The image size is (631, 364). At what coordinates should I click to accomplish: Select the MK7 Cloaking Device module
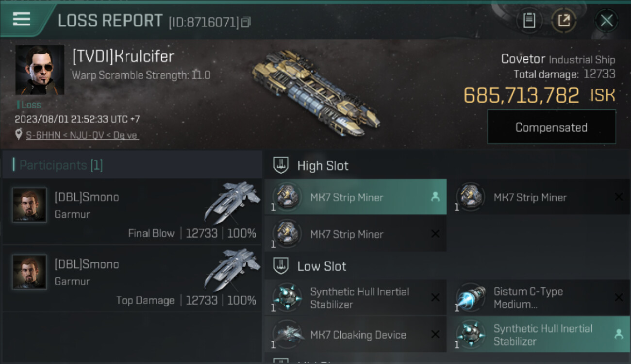[x=355, y=334]
